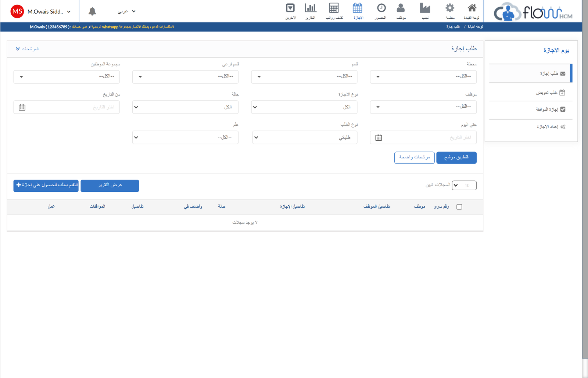The image size is (588, 378).
Task: Open the attendance clock icon
Action: [381, 8]
